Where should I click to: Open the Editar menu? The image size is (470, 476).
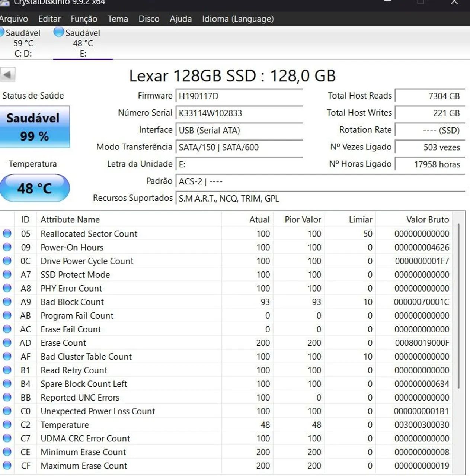(49, 19)
